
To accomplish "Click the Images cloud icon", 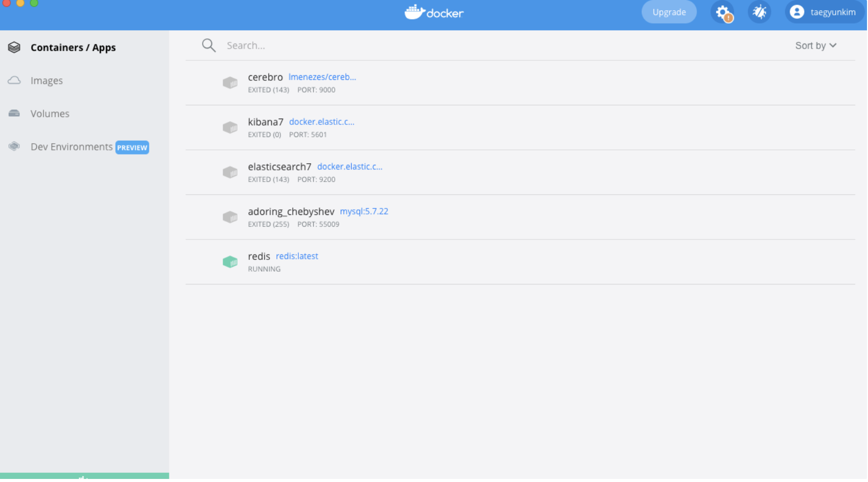I will [x=14, y=81].
